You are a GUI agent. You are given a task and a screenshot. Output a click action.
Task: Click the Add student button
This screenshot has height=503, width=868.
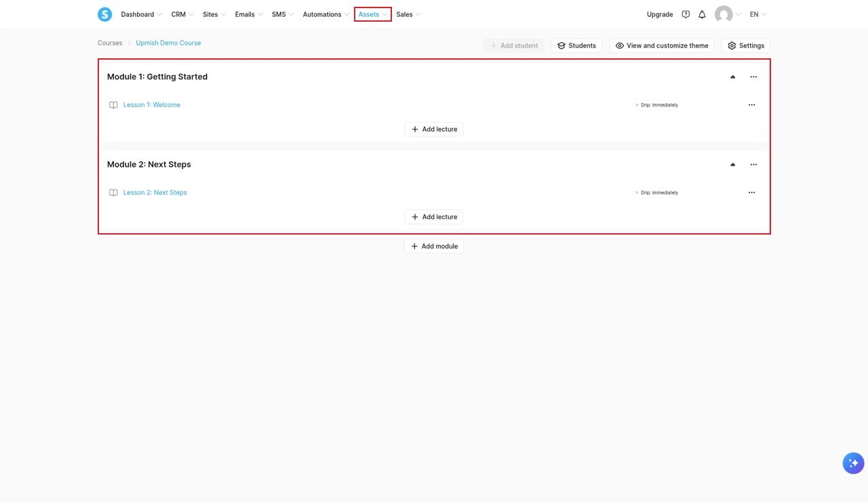click(514, 45)
